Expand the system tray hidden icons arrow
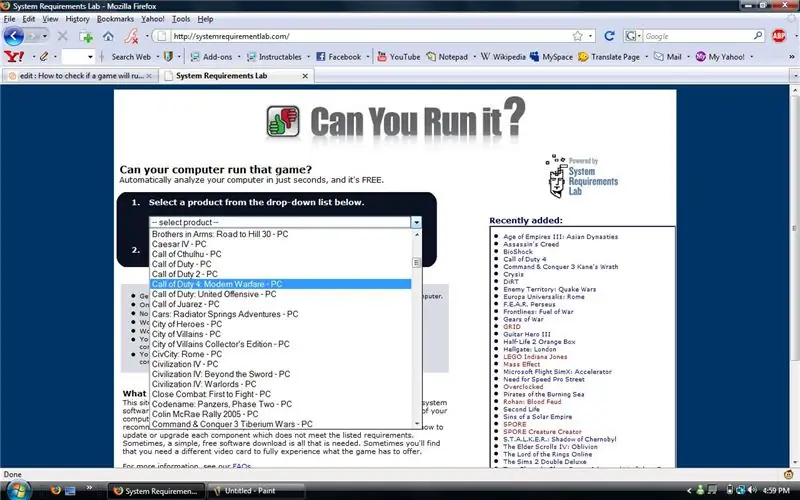 click(689, 491)
